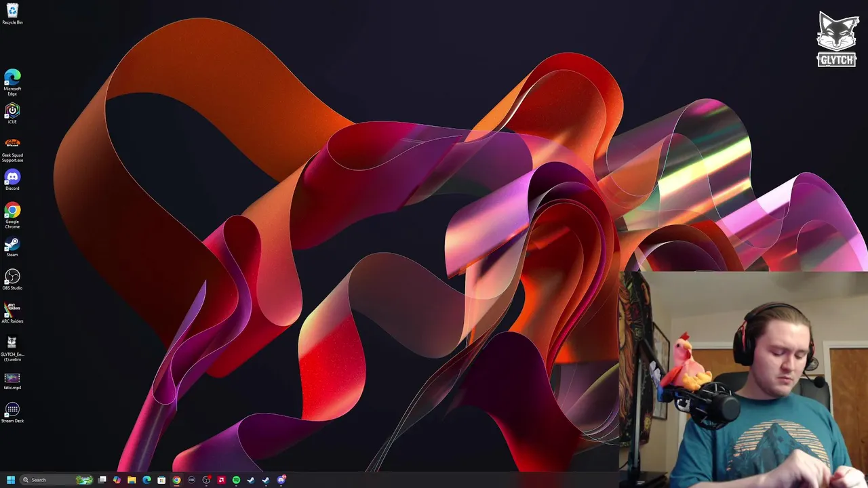Image resolution: width=868 pixels, height=488 pixels.
Task: Open File Explorer from the taskbar
Action: pyautogui.click(x=132, y=480)
